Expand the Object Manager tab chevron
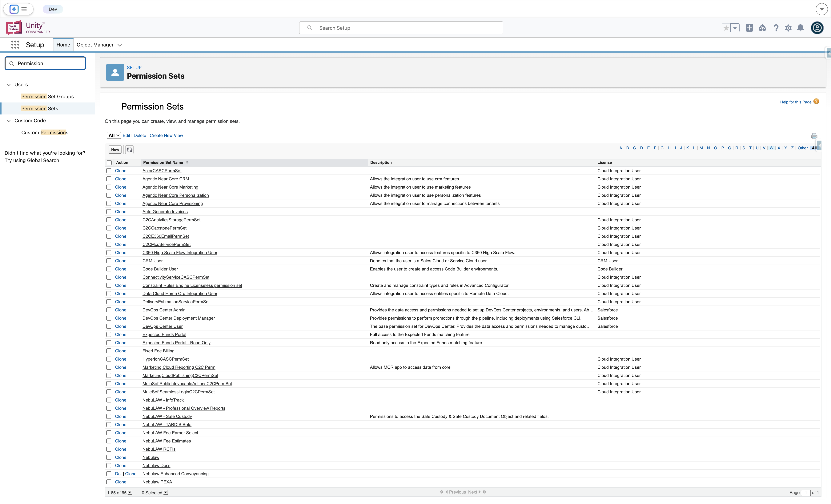The image size is (831, 504). click(x=120, y=45)
